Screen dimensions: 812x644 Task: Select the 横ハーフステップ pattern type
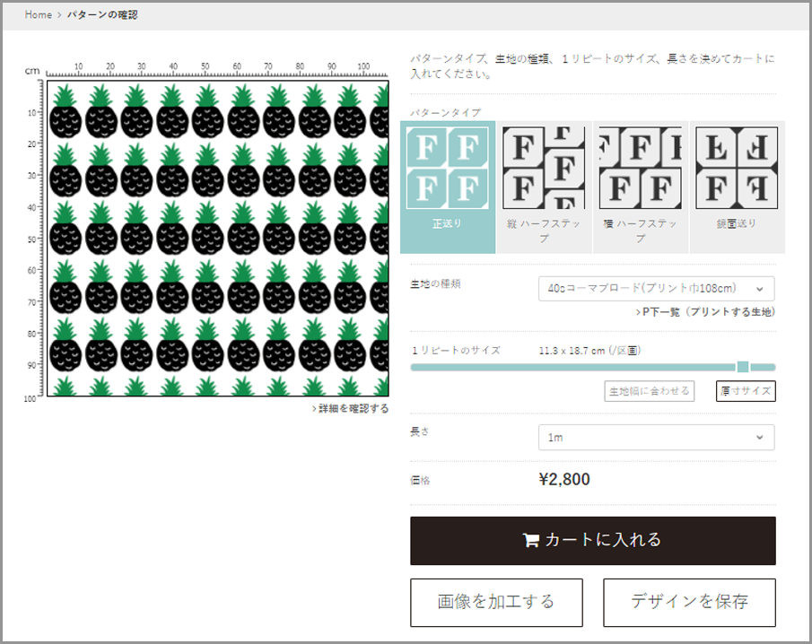click(641, 187)
